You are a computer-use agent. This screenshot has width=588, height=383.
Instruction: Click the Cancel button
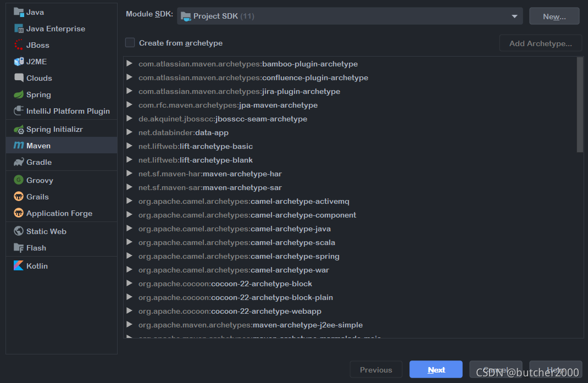click(496, 369)
